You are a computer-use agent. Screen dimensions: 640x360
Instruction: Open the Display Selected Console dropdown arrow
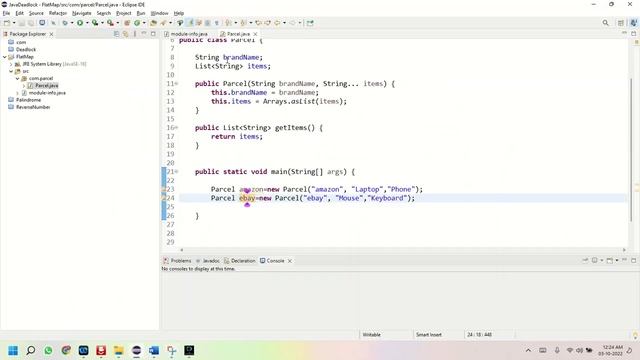click(x=602, y=260)
